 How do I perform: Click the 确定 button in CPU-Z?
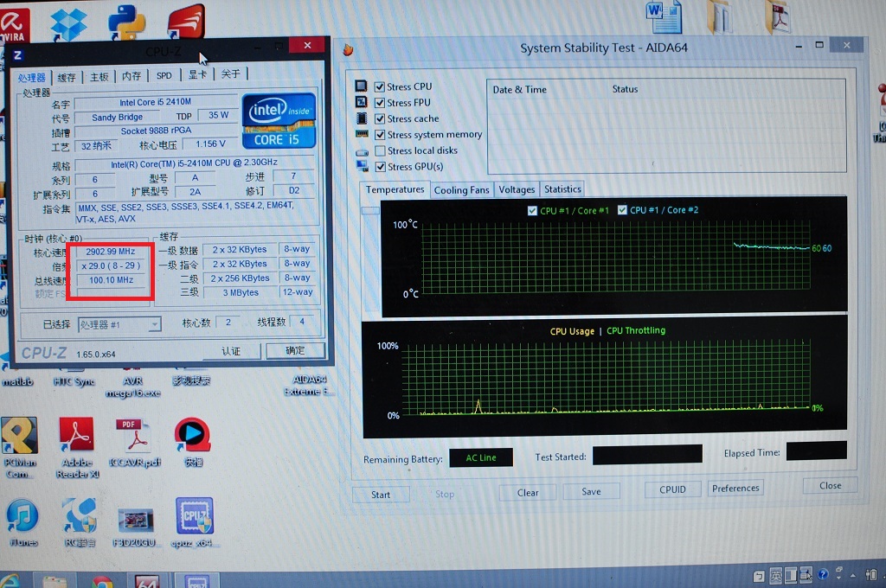tap(295, 350)
